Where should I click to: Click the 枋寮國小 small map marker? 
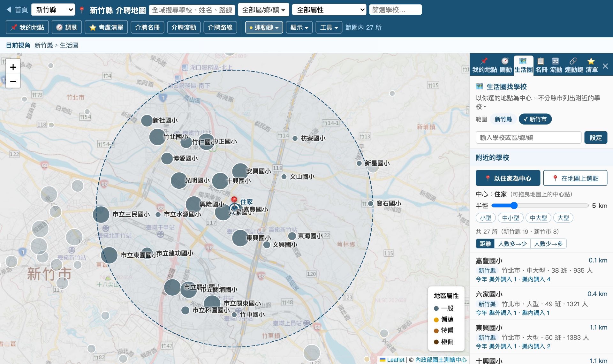(x=295, y=139)
